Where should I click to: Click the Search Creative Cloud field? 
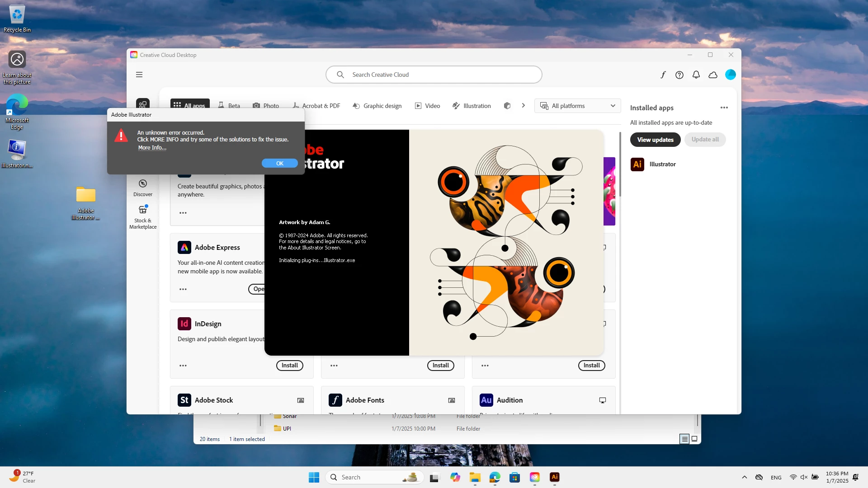pos(434,75)
